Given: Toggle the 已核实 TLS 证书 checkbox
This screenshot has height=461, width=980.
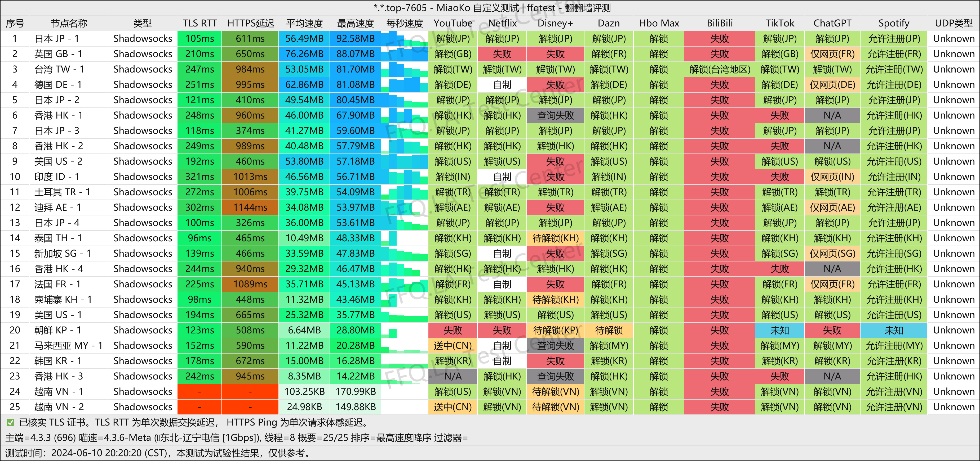Looking at the screenshot, I should 11,422.
